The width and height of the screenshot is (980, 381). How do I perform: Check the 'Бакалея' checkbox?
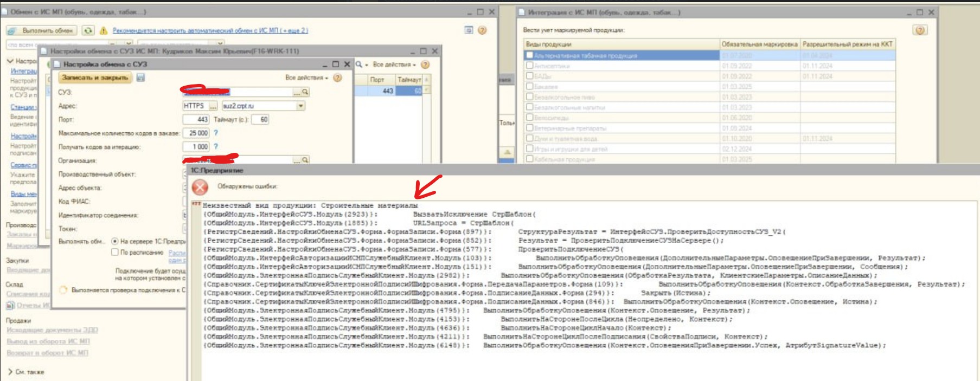coord(529,86)
